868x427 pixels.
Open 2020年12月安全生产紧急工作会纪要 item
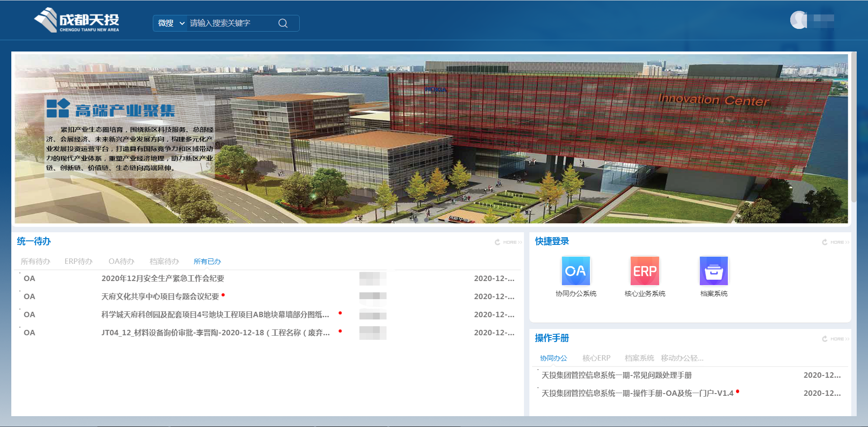coord(163,278)
